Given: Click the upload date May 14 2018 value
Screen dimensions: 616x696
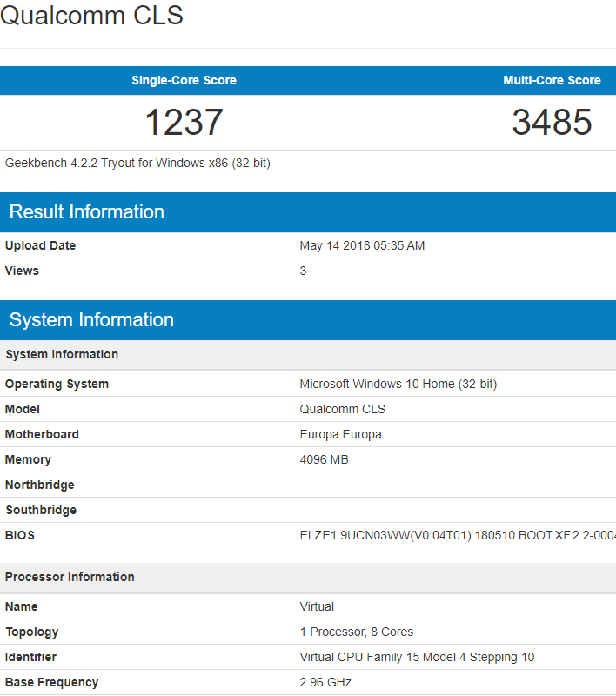Looking at the screenshot, I should click(362, 245).
